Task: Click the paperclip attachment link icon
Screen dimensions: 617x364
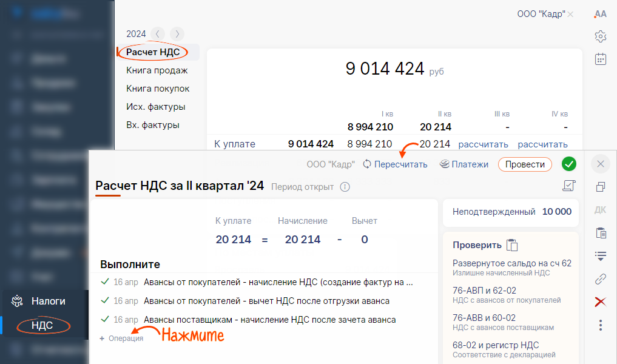Action: point(600,279)
